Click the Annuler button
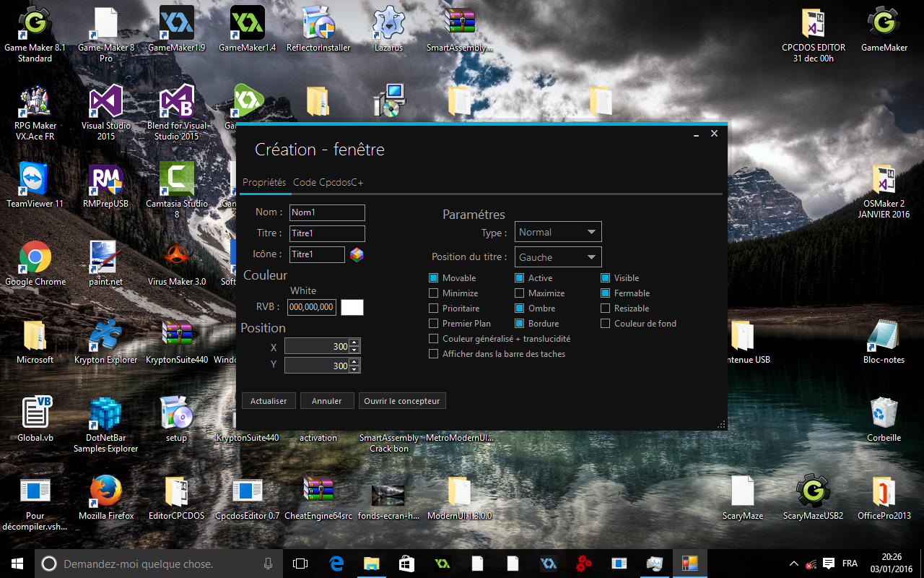The image size is (924, 578). pos(327,401)
